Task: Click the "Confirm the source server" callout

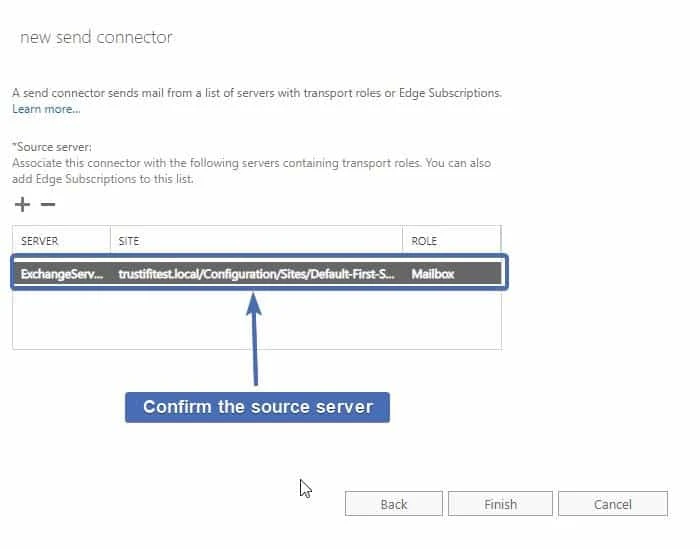Action: pos(257,407)
